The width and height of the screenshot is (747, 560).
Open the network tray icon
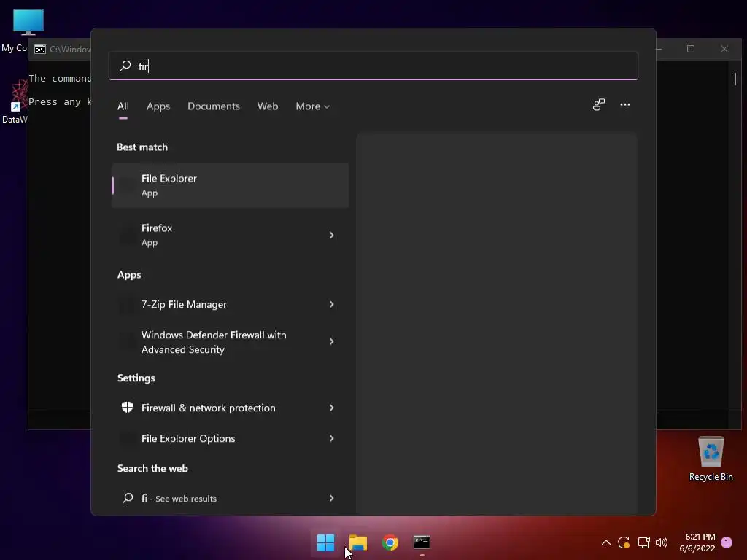643,542
